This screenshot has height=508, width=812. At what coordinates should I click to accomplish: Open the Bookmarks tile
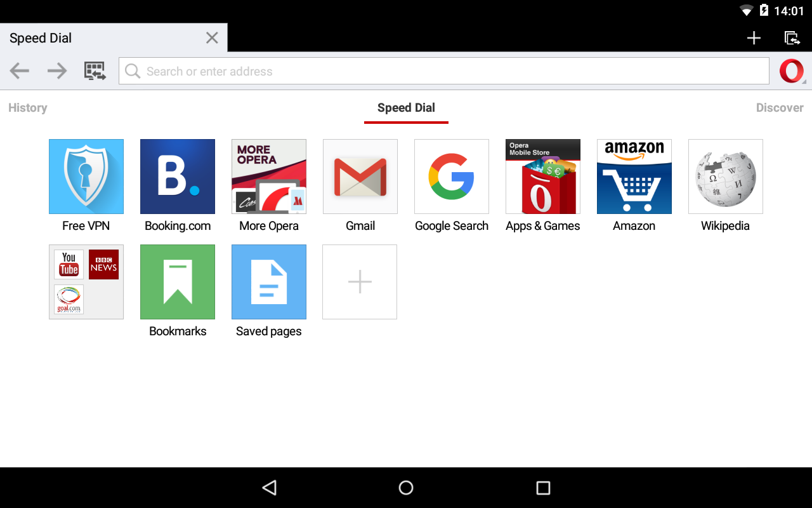[x=178, y=282]
